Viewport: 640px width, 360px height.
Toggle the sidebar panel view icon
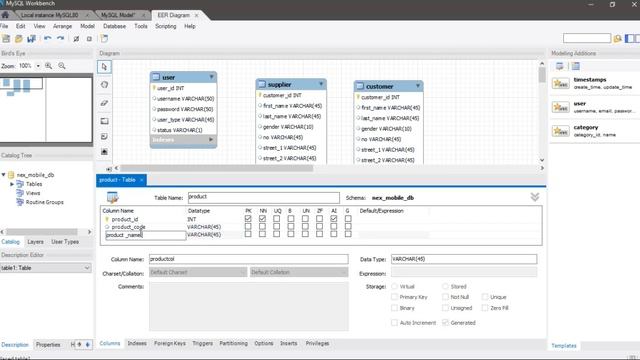[630, 38]
